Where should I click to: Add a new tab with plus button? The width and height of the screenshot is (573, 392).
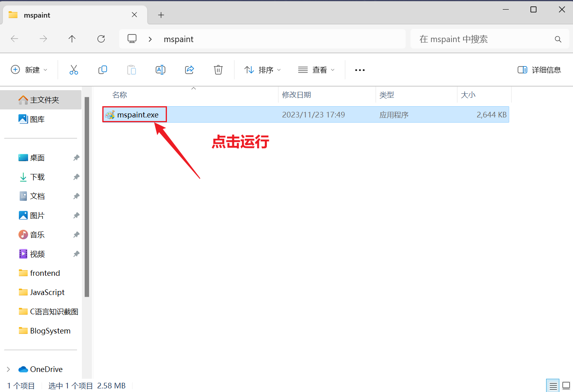(161, 15)
